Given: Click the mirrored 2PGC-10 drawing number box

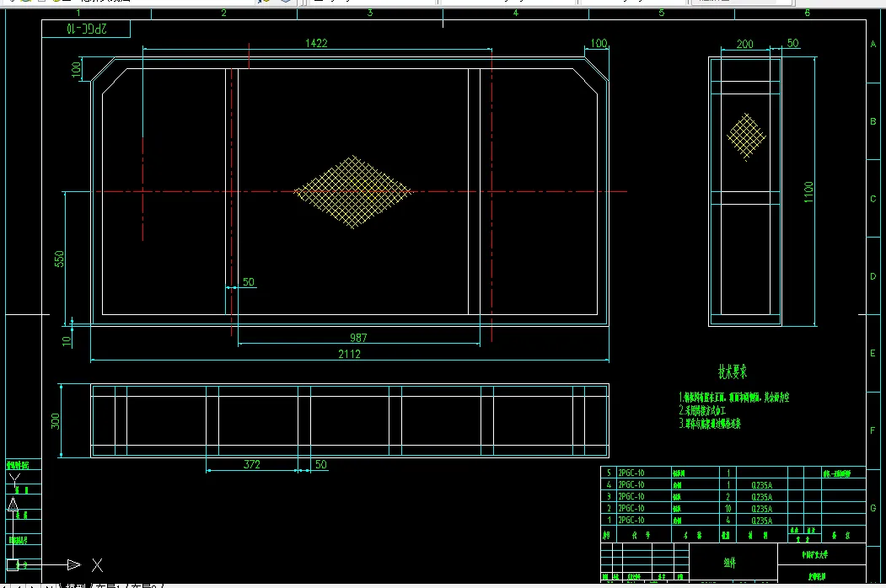Looking at the screenshot, I should pyautogui.click(x=86, y=29).
